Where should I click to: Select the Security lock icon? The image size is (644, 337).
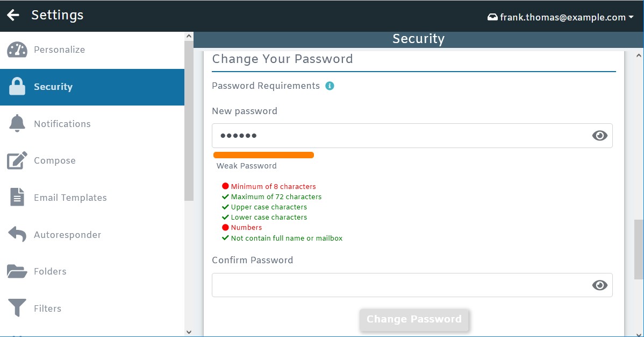(17, 87)
